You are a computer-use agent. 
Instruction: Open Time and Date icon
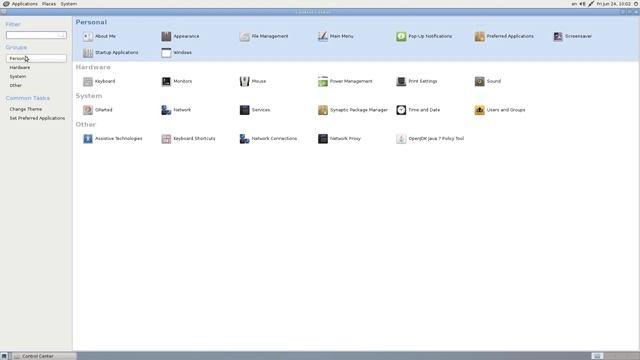(401, 110)
